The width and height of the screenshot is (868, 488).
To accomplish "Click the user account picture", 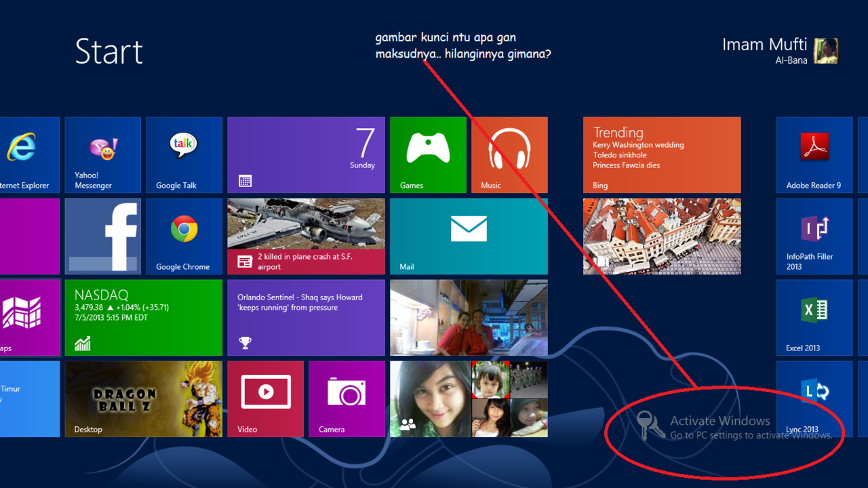I will pos(827,51).
